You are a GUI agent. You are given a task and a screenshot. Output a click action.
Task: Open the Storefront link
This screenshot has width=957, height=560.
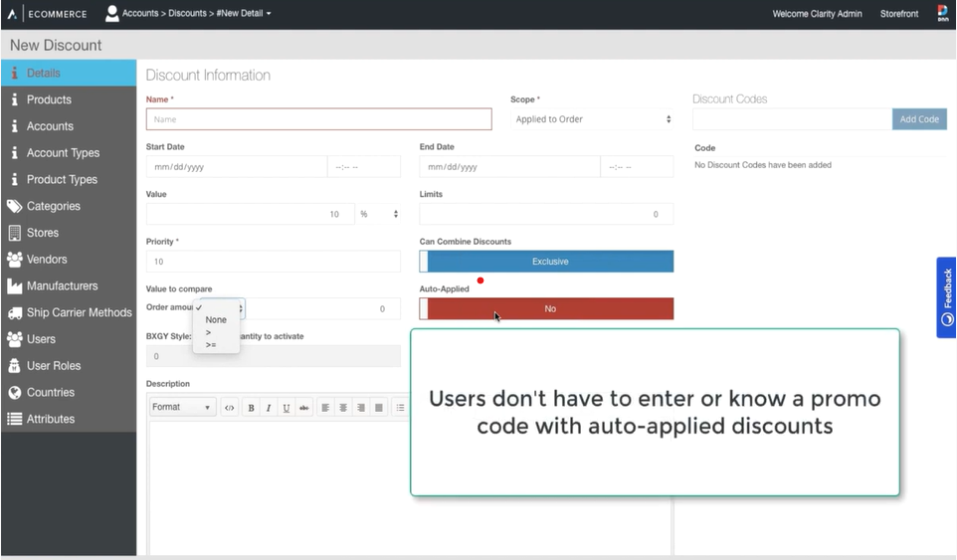click(899, 13)
